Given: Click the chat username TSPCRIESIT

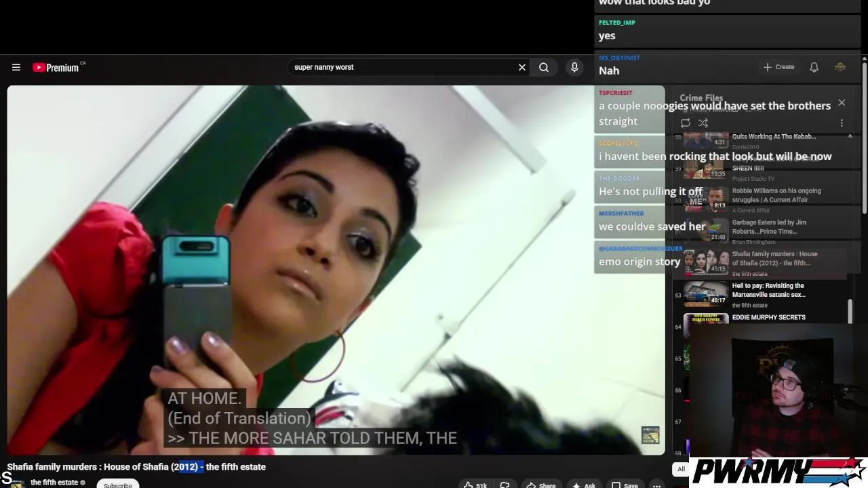Looking at the screenshot, I should (x=615, y=93).
